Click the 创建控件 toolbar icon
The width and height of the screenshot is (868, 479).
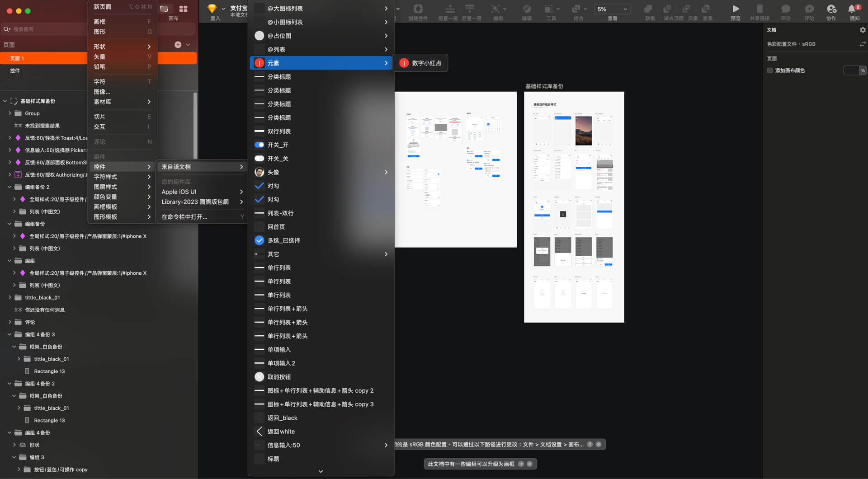(418, 9)
